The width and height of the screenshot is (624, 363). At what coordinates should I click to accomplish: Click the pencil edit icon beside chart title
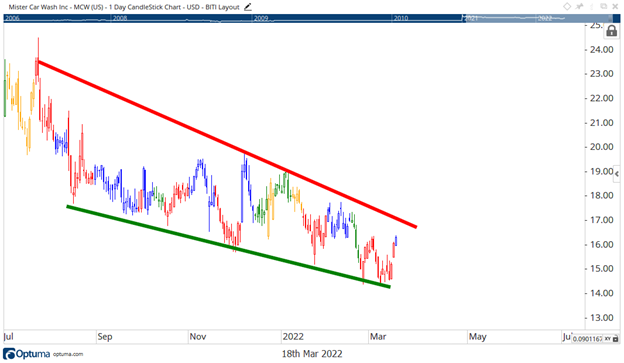(248, 7)
